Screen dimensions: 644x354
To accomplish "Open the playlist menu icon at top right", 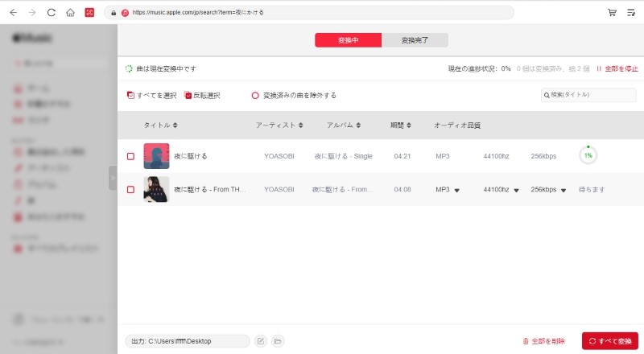I will point(631,13).
